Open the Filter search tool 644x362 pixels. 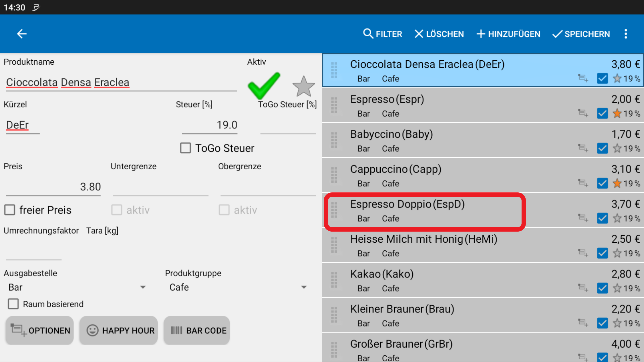[x=382, y=34]
